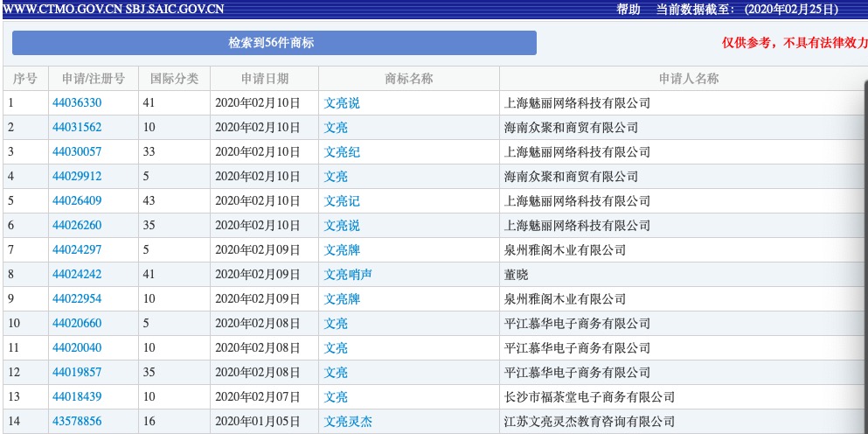The image size is (868, 434).
Task: Open registration number 44024297
Action: point(77,250)
